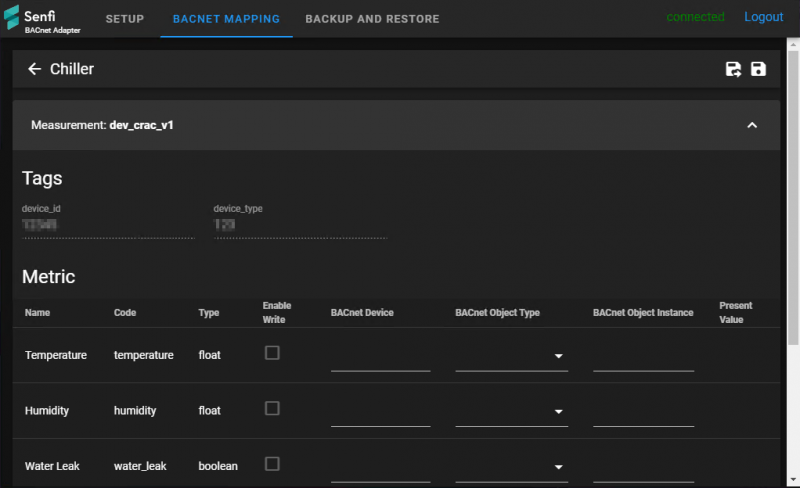Click the Logout link
This screenshot has width=800, height=488.
click(x=763, y=17)
